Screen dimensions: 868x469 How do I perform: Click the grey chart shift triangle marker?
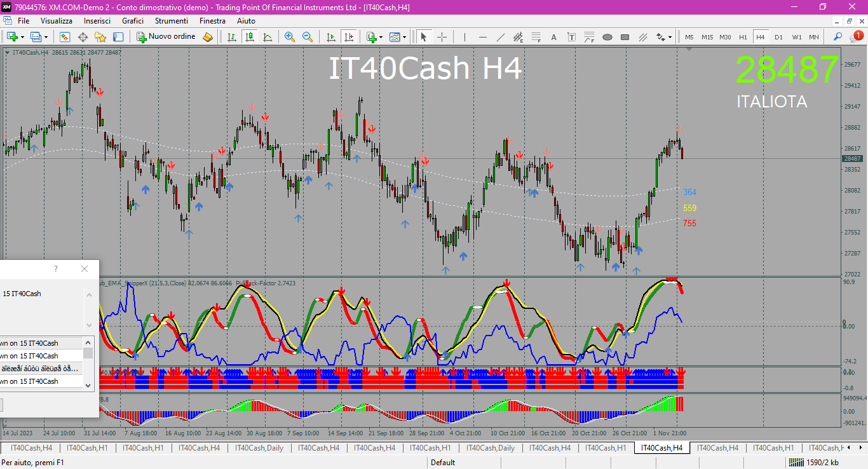click(x=690, y=49)
